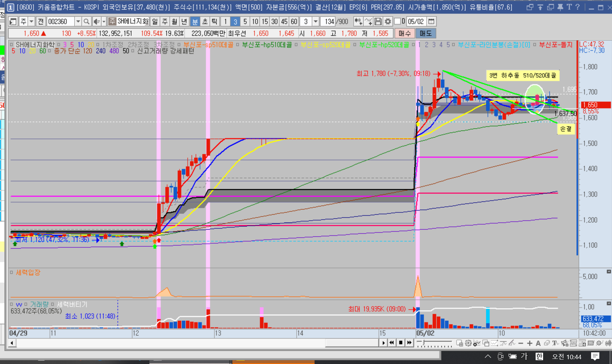
Task: Select the 주 weekly period tab
Action: pos(165,22)
